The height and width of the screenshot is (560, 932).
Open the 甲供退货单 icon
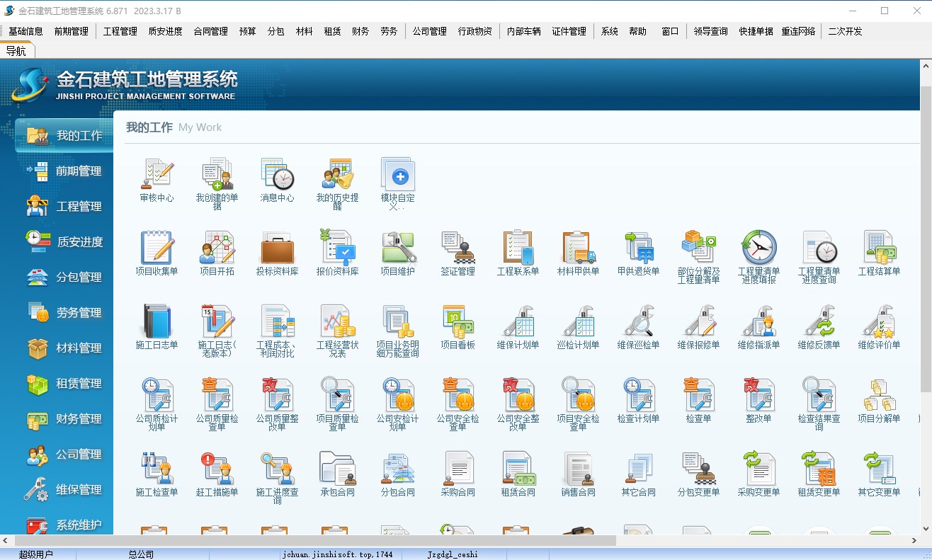[x=638, y=248]
